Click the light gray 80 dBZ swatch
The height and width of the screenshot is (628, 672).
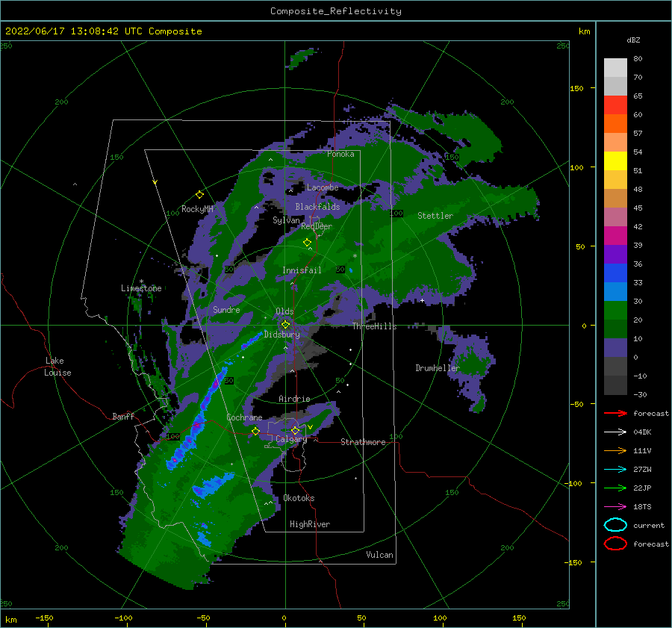point(615,67)
